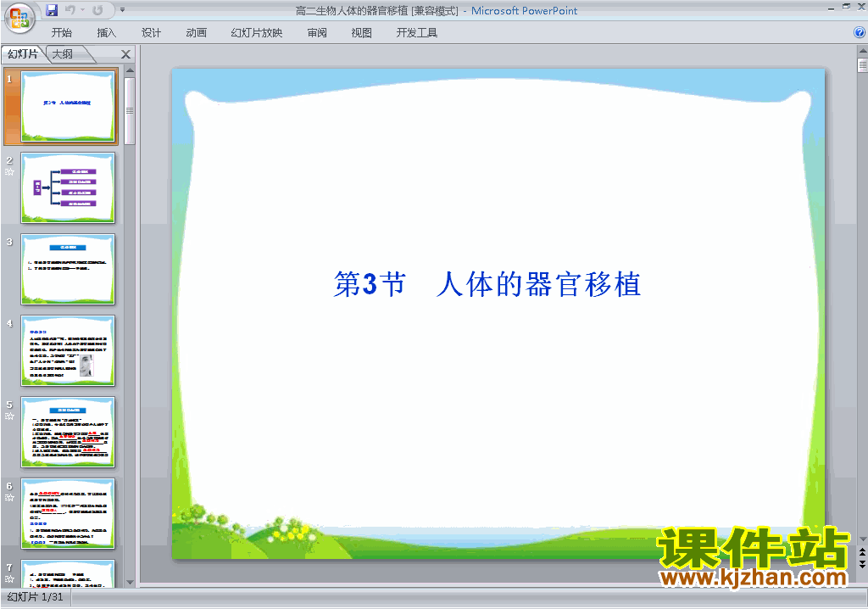Screen dimensions: 868x609
Task: Select the 设计 ribbon tab
Action: tap(151, 33)
